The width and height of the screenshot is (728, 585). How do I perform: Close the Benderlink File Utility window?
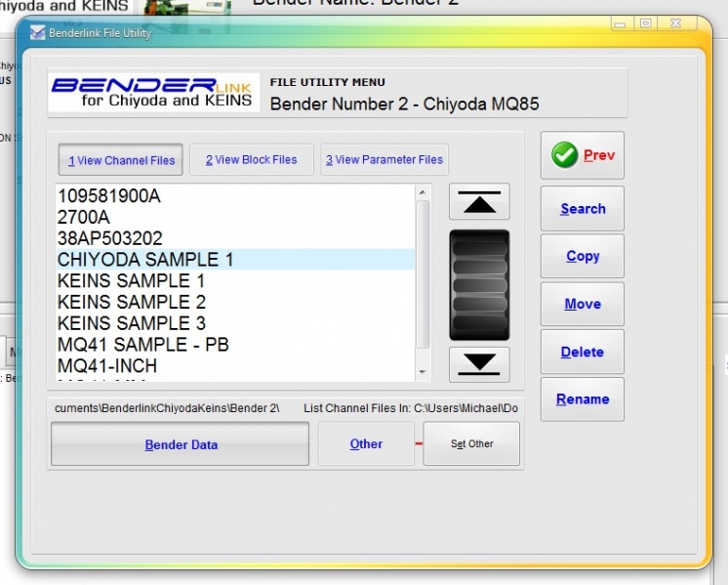tap(676, 23)
